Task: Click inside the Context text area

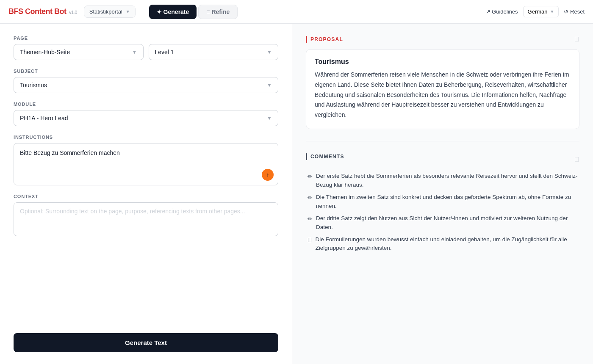Action: 146,219
